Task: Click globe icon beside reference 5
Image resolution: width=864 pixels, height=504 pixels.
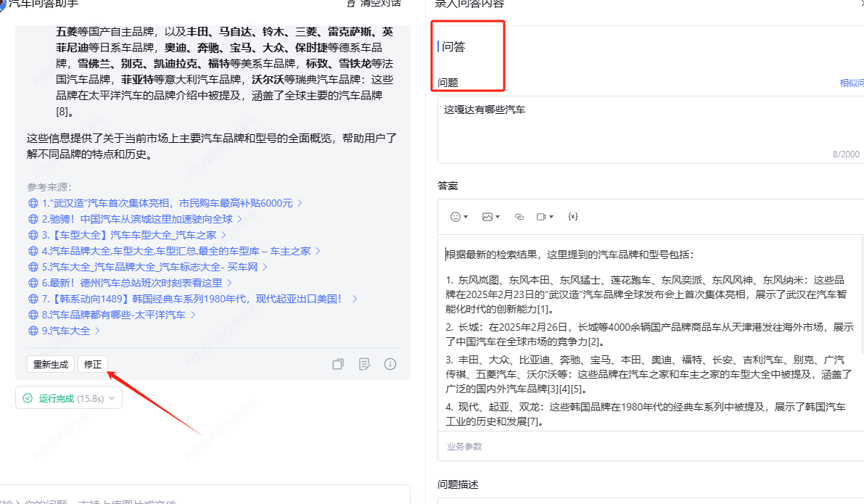Action: pyautogui.click(x=33, y=267)
